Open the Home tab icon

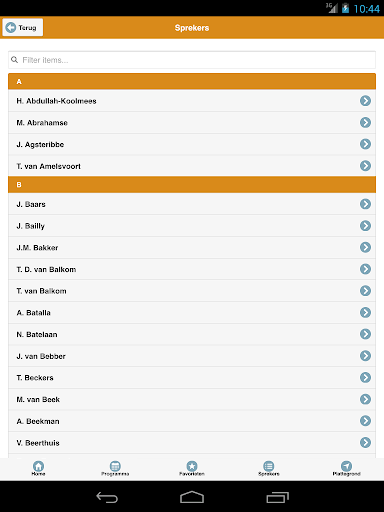pyautogui.click(x=38, y=466)
